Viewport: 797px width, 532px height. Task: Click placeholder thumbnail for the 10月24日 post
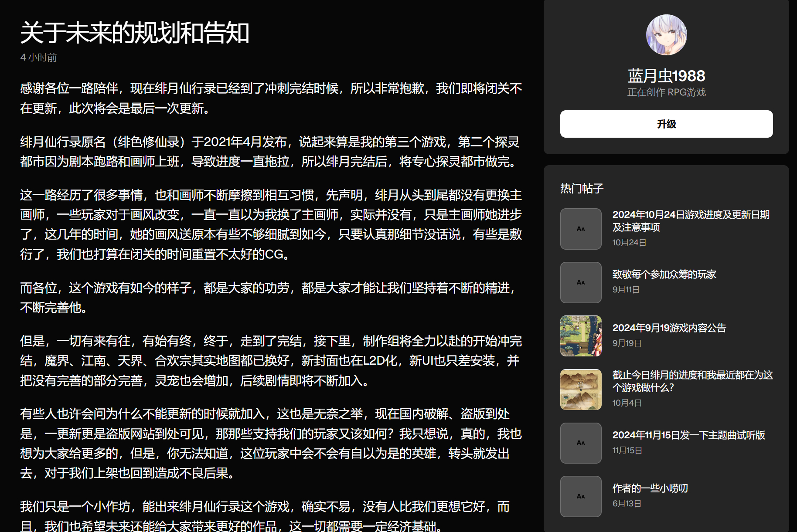pyautogui.click(x=581, y=229)
